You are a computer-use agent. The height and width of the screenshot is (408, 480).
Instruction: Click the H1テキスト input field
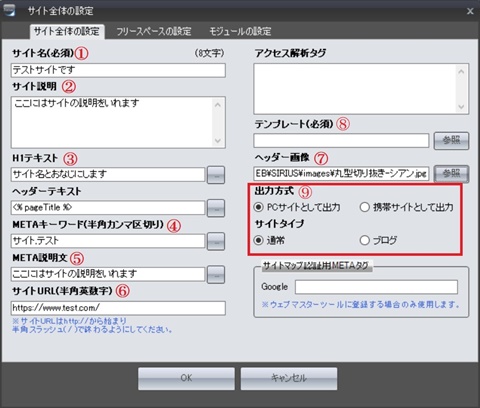(x=108, y=174)
